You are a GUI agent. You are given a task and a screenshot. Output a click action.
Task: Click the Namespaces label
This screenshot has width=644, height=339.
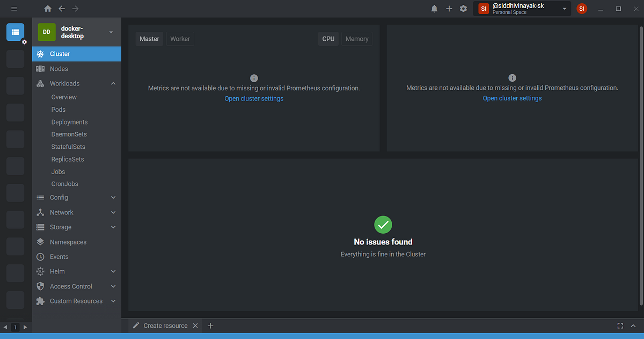68,242
